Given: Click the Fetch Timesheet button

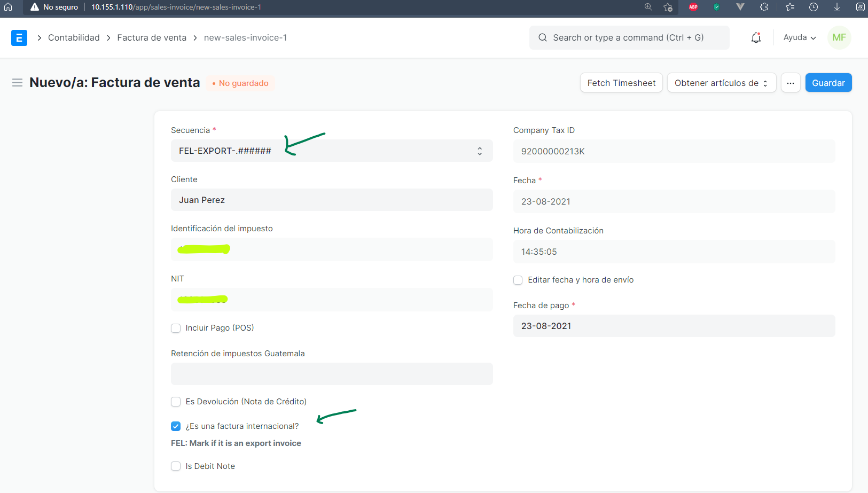Looking at the screenshot, I should [621, 83].
